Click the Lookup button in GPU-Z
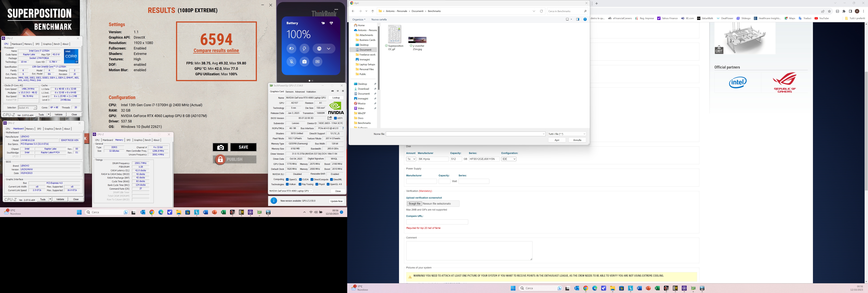868x293 pixels. coord(336,98)
